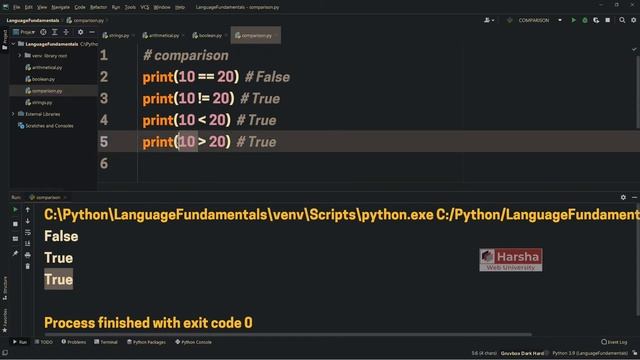Expand External Libraries node
This screenshot has width=640, height=360.
[x=13, y=114]
